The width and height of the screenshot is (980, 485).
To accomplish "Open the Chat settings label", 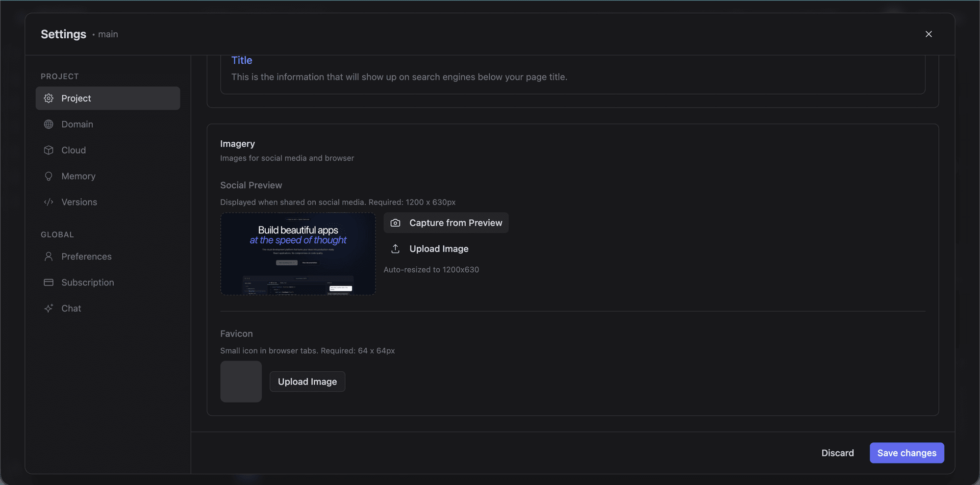I will point(71,308).
